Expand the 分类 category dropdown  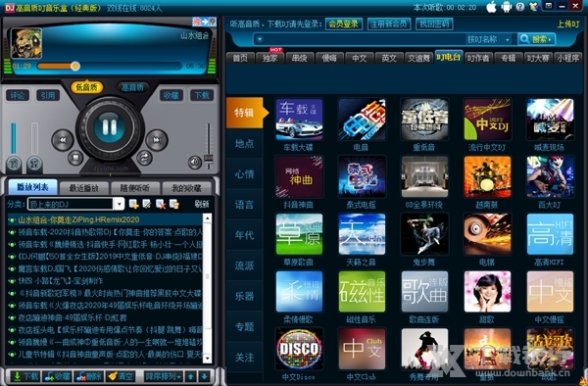(119, 204)
